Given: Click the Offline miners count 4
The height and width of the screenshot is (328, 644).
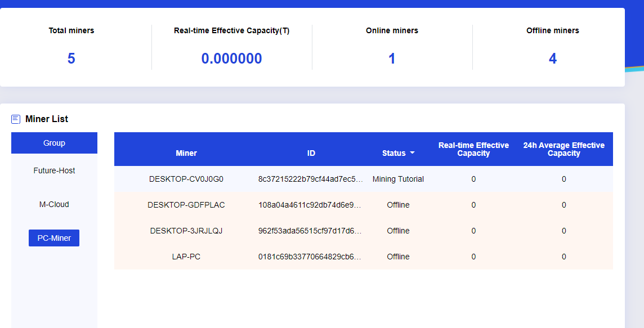Looking at the screenshot, I should coord(553,59).
